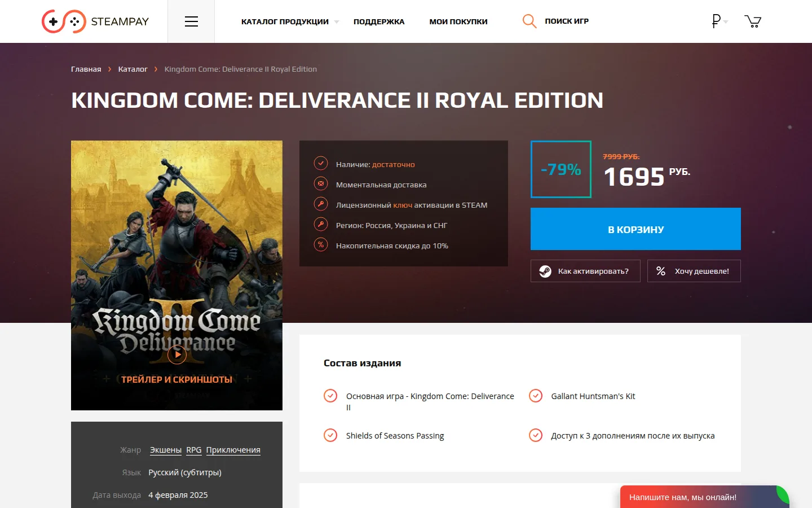Click the percent icon beside 'Накопительная скидка'
Screen dimensions: 812x508
click(321, 245)
